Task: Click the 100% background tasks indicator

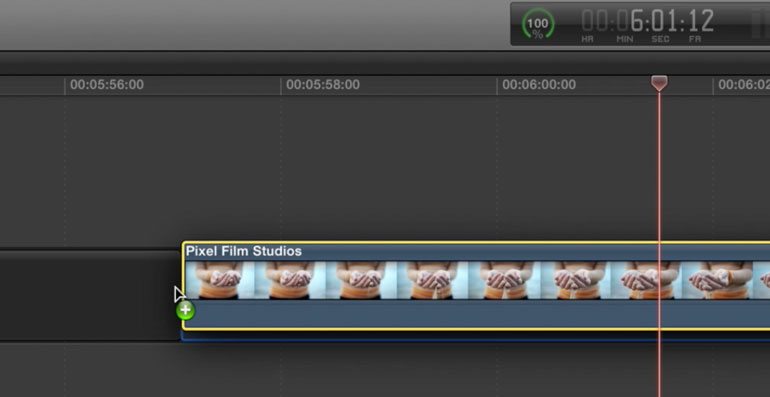Action: (x=538, y=24)
